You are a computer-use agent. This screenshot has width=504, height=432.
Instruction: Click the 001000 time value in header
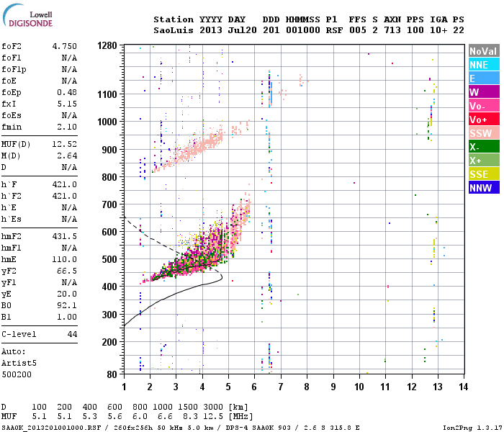303,30
